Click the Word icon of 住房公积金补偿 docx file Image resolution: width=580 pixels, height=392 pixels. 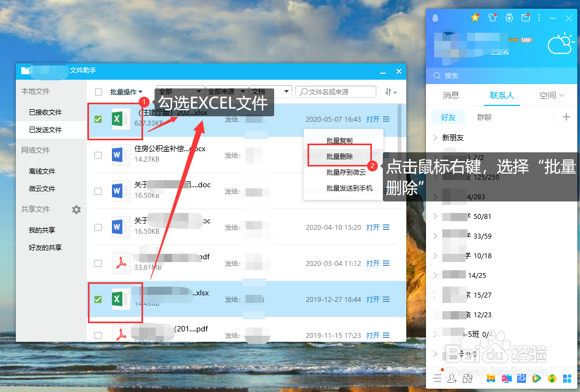[x=121, y=155]
